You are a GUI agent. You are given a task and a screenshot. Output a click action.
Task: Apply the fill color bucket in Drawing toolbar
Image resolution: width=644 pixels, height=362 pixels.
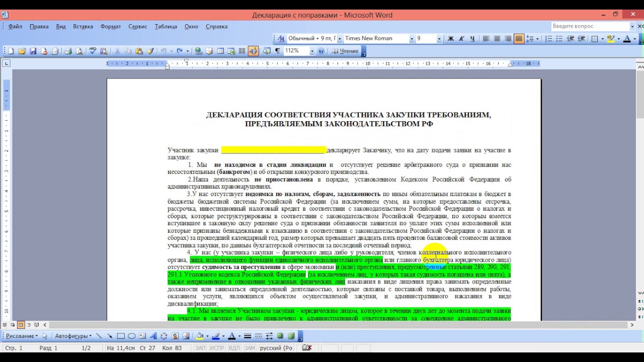pyautogui.click(x=200, y=336)
